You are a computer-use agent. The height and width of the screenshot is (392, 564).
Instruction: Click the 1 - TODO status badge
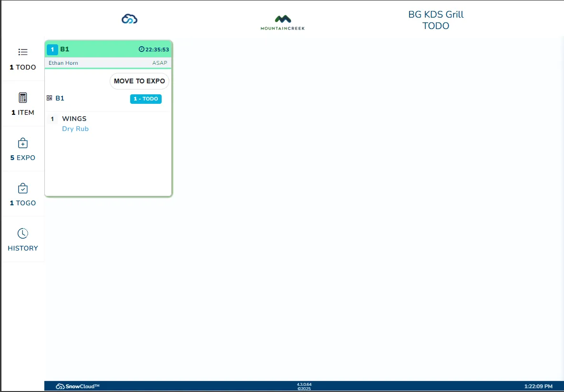tap(146, 99)
